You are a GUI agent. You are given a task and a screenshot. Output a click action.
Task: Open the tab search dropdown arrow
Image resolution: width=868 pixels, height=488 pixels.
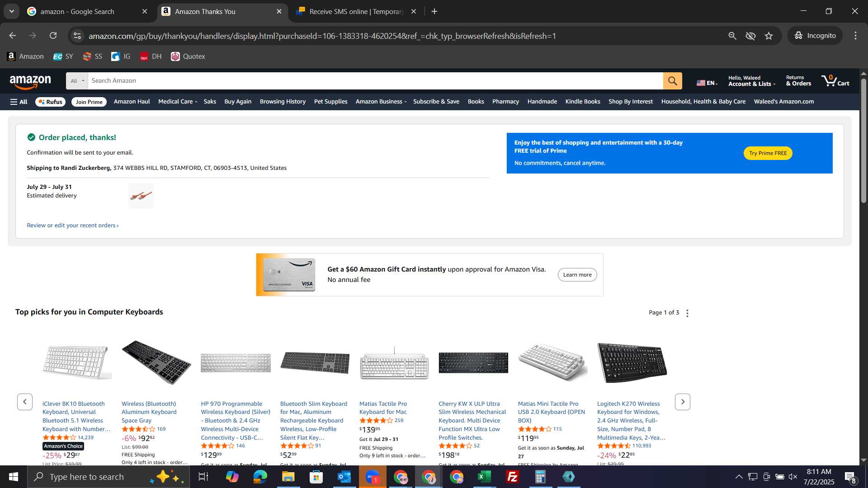12,11
